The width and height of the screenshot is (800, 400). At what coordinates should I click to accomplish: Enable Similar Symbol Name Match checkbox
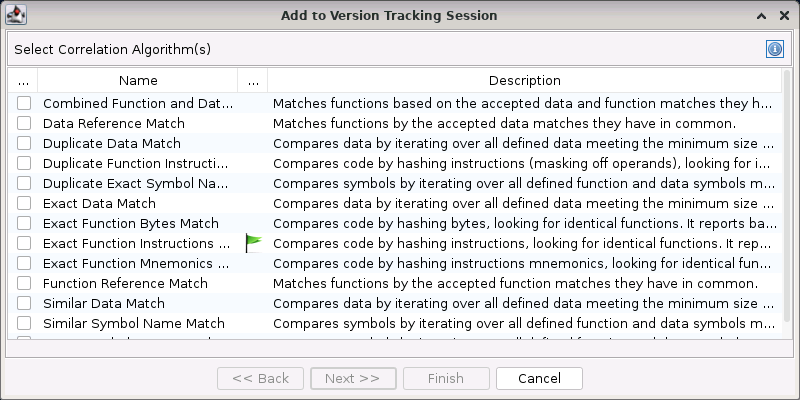pos(23,323)
